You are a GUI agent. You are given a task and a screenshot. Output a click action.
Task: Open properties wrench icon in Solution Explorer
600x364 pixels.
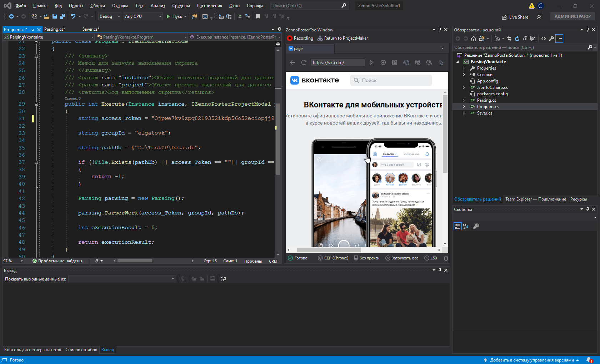[551, 39]
